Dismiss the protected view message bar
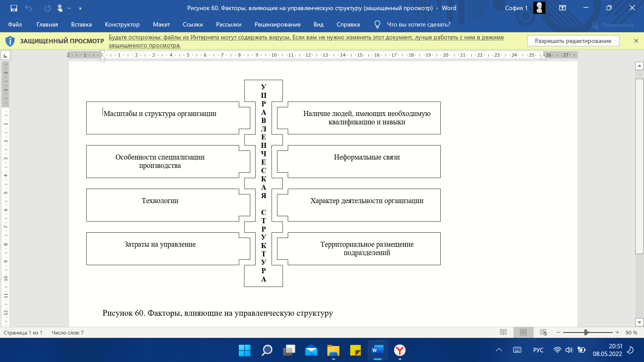This screenshot has width=644, height=362. pos(636,41)
